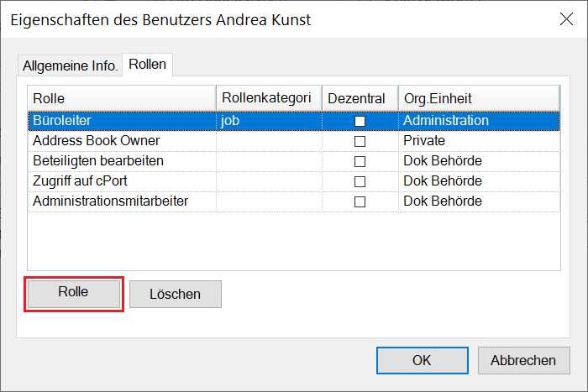The height and width of the screenshot is (392, 588).
Task: Select the Address Book Owner row
Action: 96,141
